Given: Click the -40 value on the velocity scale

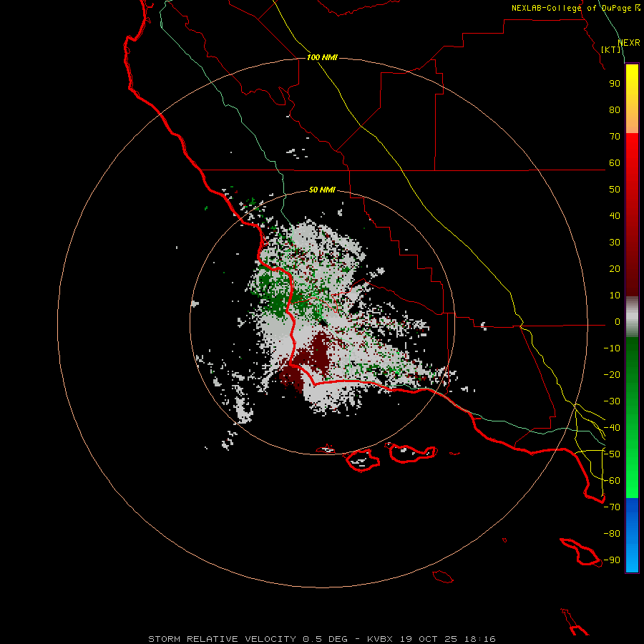Looking at the screenshot, I should pos(612,428).
